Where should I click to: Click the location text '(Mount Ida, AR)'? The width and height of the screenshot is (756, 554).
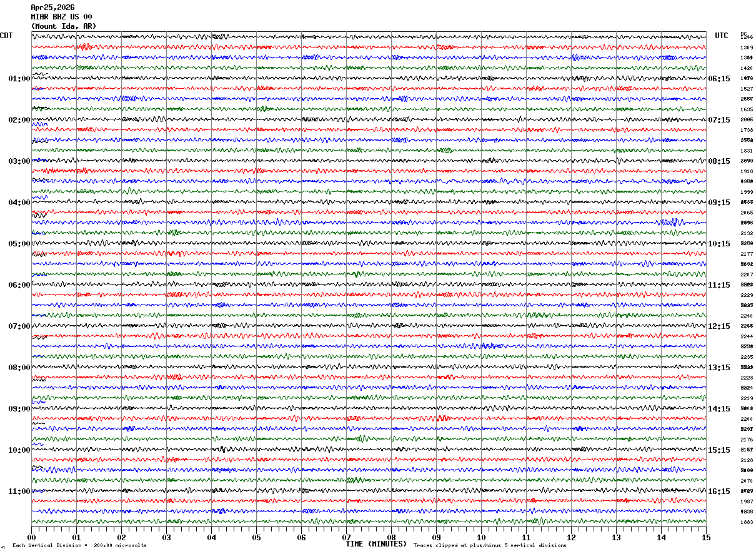click(64, 26)
